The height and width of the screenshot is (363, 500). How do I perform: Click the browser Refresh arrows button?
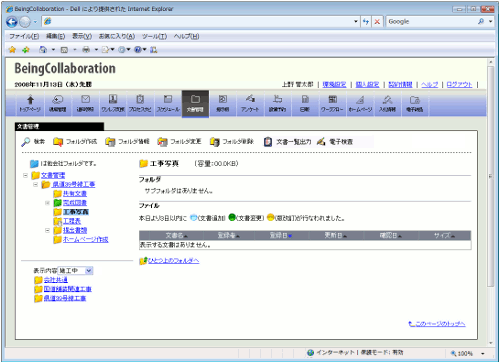point(366,22)
